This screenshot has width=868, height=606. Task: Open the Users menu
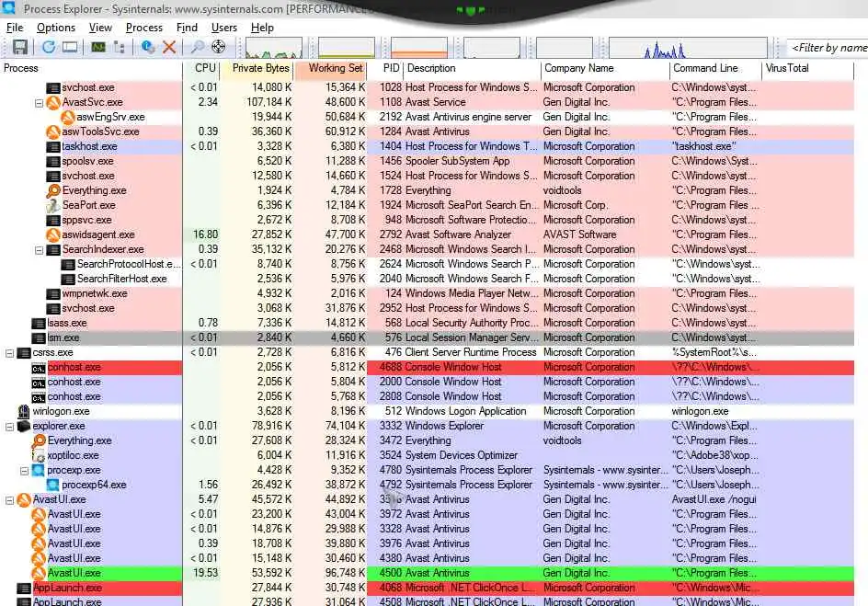coord(224,28)
